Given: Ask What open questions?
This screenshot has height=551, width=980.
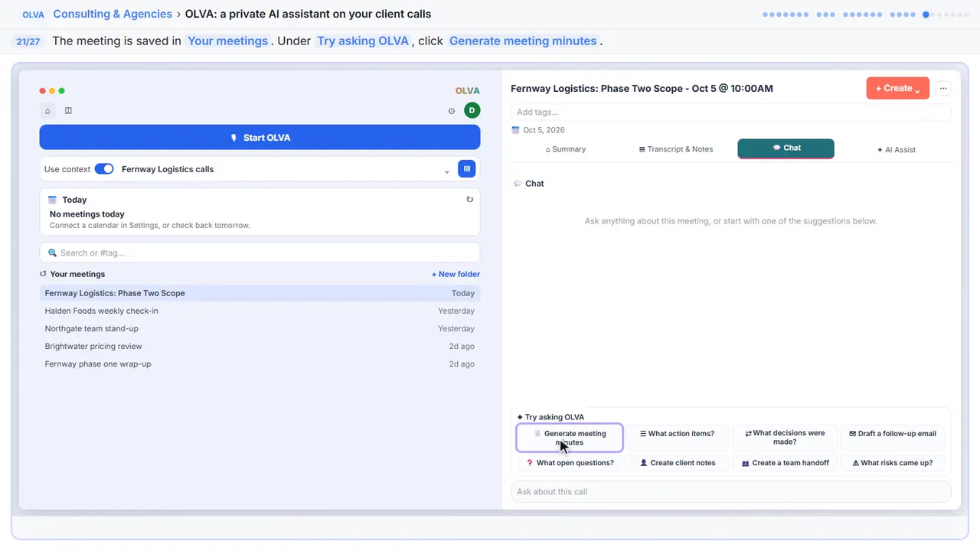Looking at the screenshot, I should (x=570, y=463).
